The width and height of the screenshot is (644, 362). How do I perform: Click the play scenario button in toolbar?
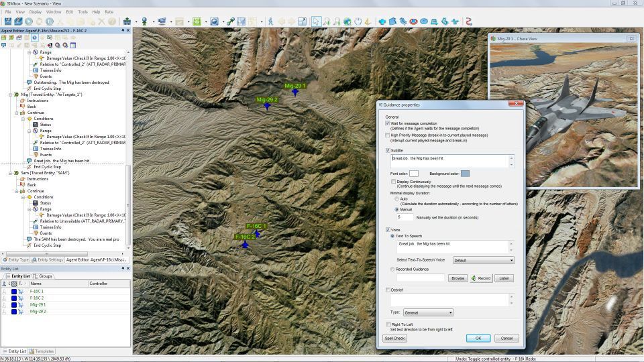(x=29, y=21)
